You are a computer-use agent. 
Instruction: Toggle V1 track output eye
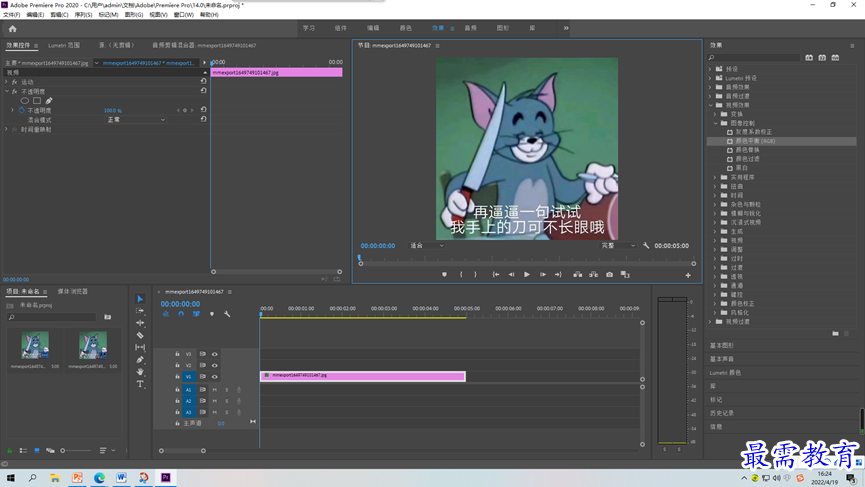point(215,377)
